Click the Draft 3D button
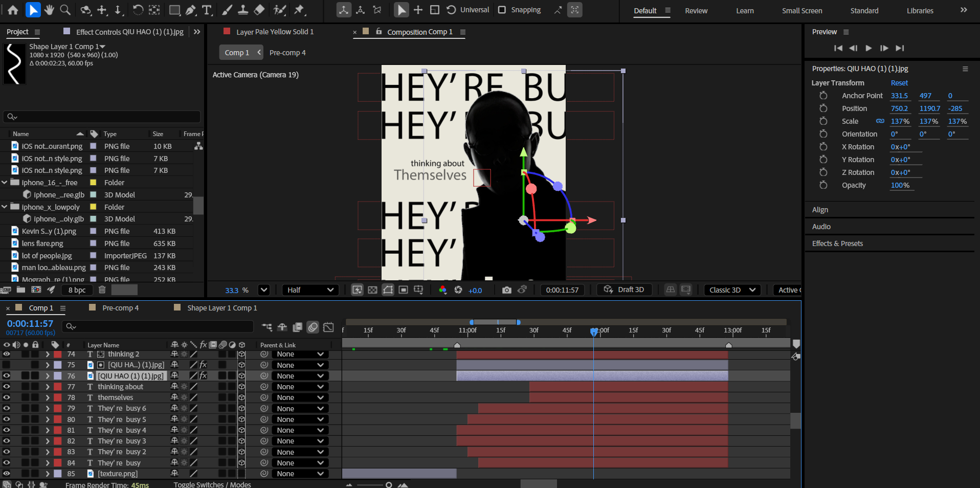980x488 pixels. pyautogui.click(x=624, y=290)
